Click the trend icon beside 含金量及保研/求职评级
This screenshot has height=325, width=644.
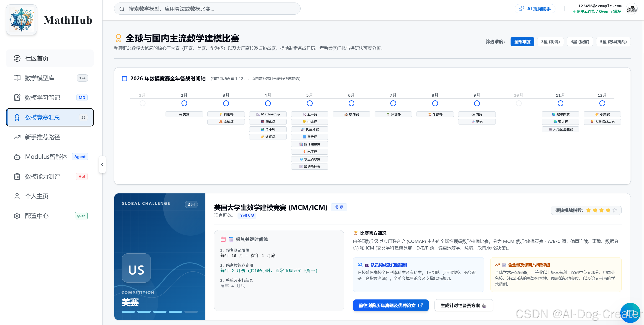pyautogui.click(x=497, y=265)
